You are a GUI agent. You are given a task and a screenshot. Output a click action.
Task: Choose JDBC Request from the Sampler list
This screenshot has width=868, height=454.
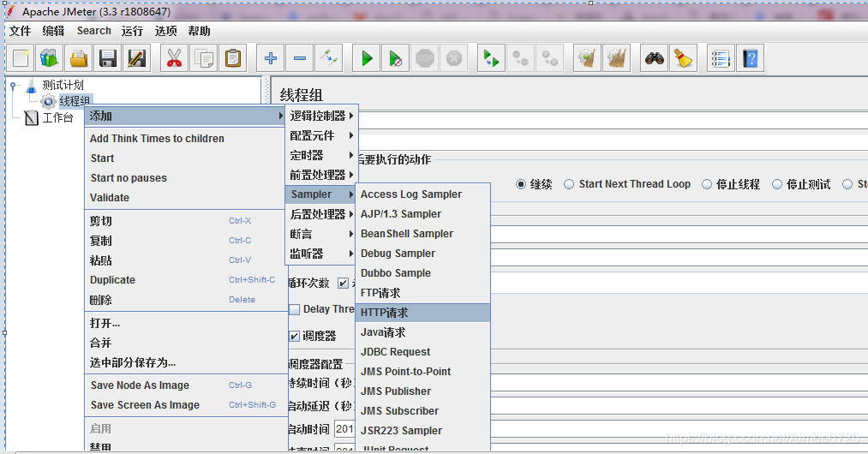click(x=423, y=352)
